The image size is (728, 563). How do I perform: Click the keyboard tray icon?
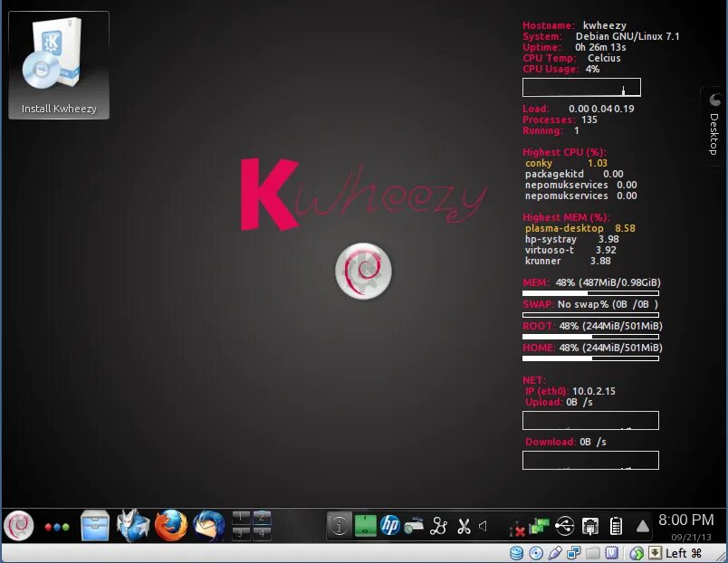click(414, 526)
